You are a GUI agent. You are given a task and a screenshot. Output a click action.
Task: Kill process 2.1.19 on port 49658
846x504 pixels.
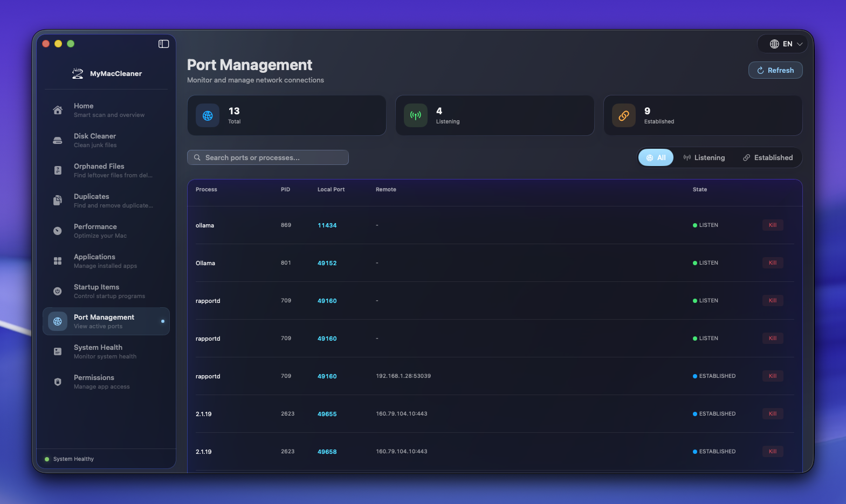pyautogui.click(x=773, y=451)
